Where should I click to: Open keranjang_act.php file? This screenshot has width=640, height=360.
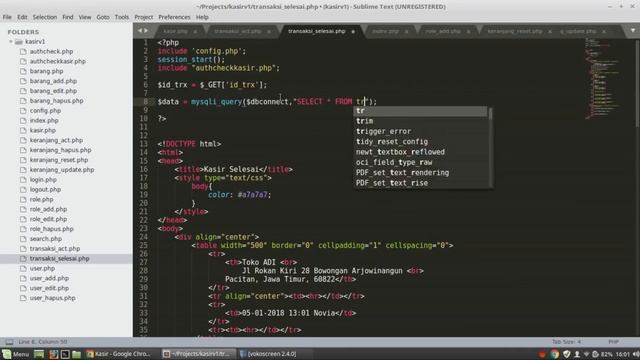tap(56, 140)
